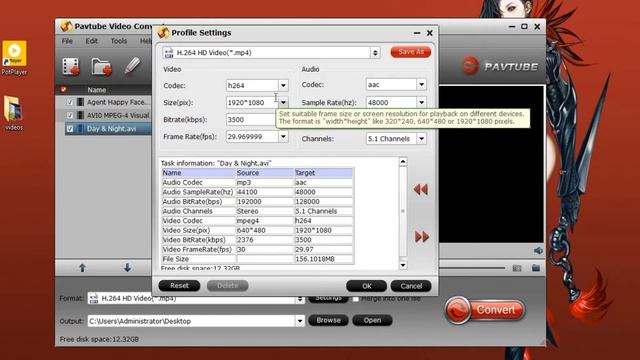Click the right double-arrow next task icon
The image size is (640, 360).
(x=422, y=237)
